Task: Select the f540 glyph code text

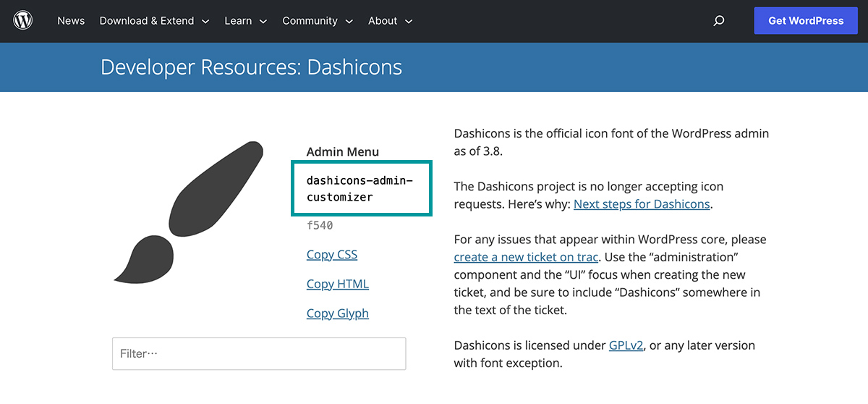Action: (x=320, y=226)
